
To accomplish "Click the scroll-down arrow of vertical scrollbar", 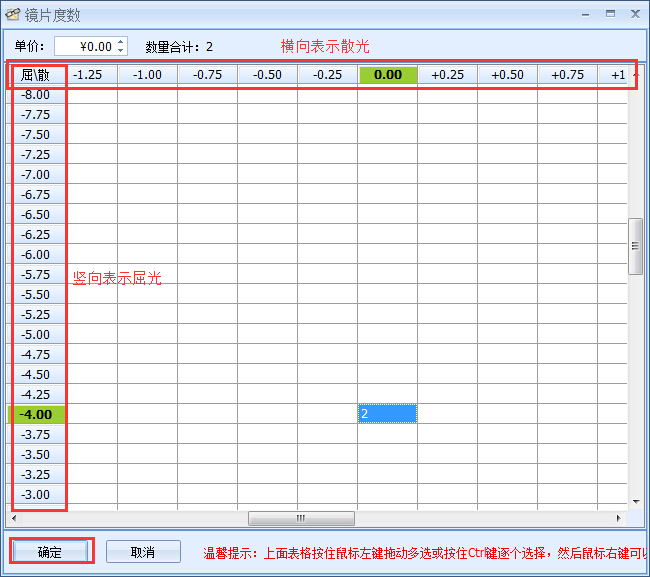I will [636, 502].
